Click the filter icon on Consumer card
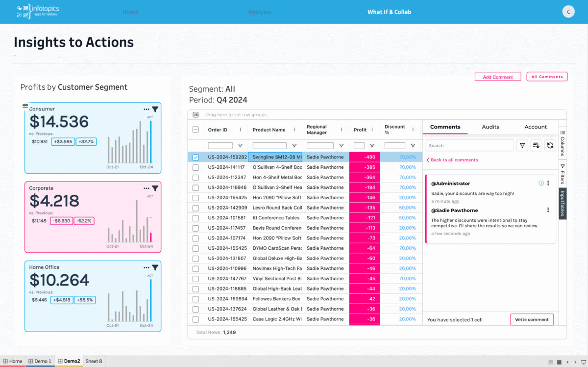 click(155, 109)
